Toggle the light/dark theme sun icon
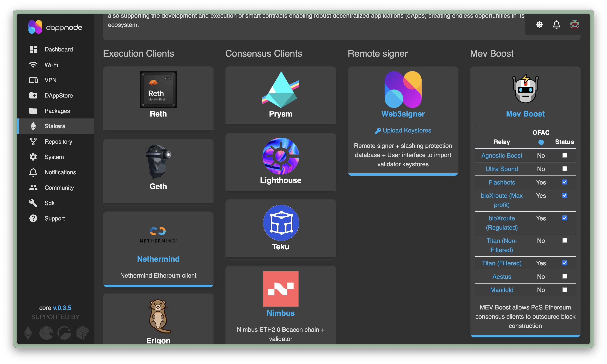Image resolution: width=607 pixels, height=364 pixels. pyautogui.click(x=539, y=25)
